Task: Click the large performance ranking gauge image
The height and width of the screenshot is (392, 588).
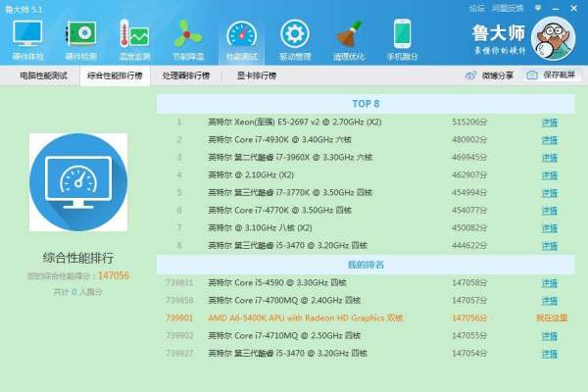Action: 78,182
